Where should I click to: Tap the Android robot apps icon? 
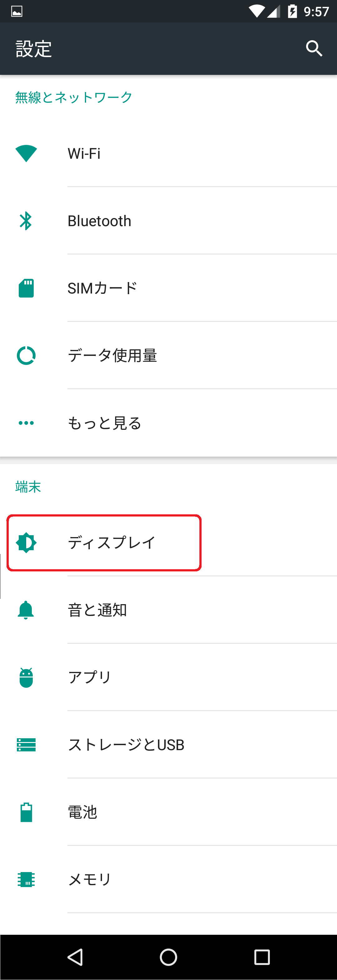click(26, 677)
